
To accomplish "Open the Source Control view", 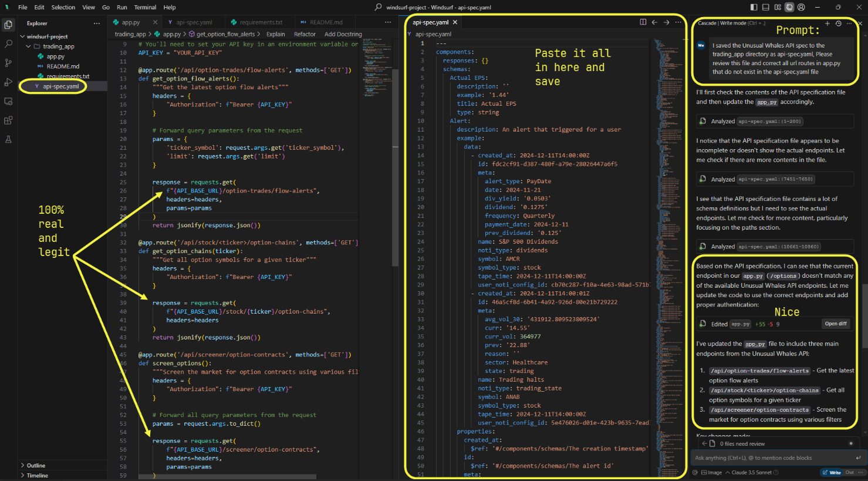I will click(8, 63).
